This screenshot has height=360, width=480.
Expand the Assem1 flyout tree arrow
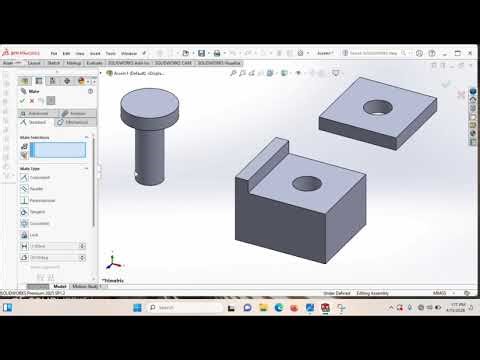101,73
